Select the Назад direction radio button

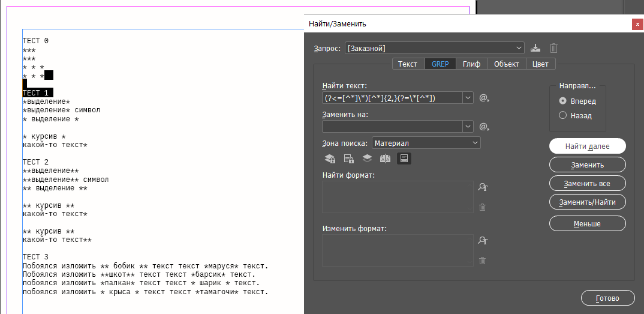click(562, 116)
